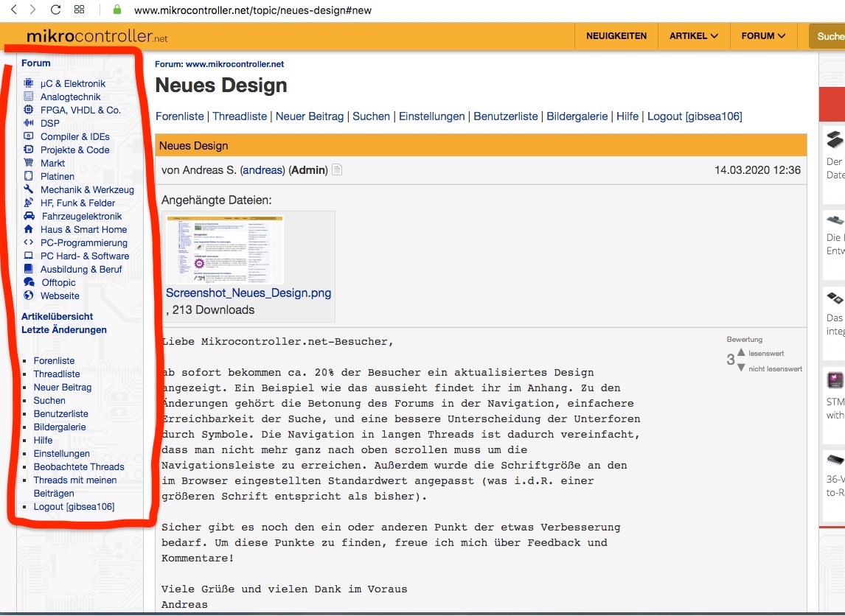
Task: Click Einstellungen in the sidebar list
Action: tap(61, 453)
